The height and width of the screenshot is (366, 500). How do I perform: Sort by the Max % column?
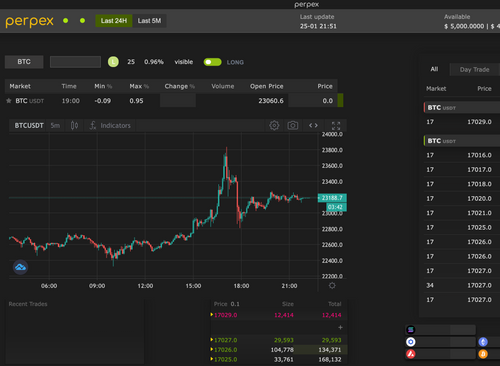click(x=139, y=86)
